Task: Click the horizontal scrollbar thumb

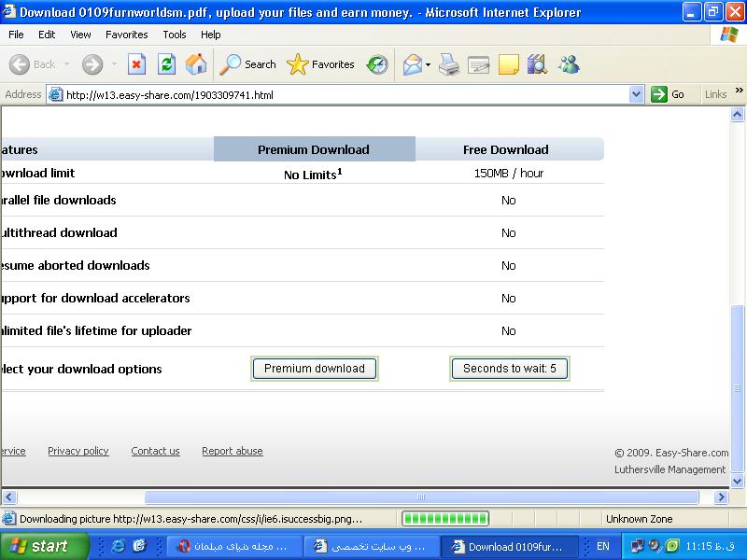Action: point(421,497)
